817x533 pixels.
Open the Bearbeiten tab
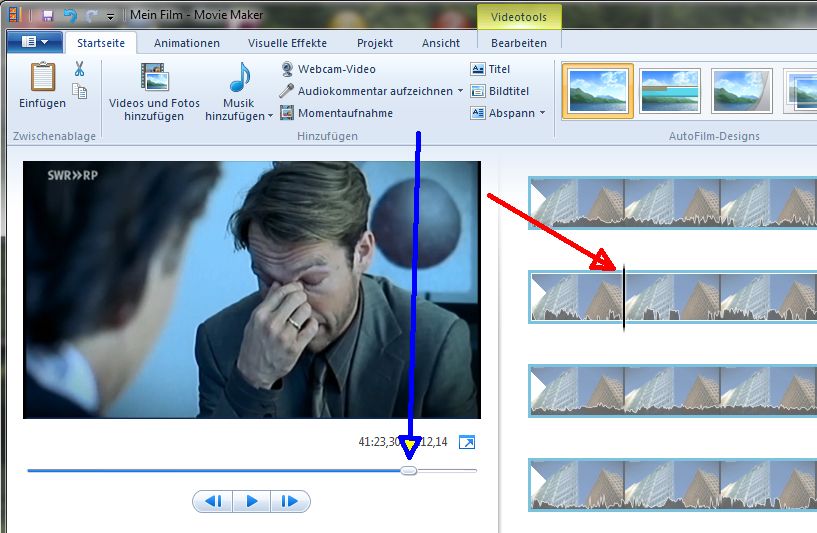pyautogui.click(x=519, y=43)
